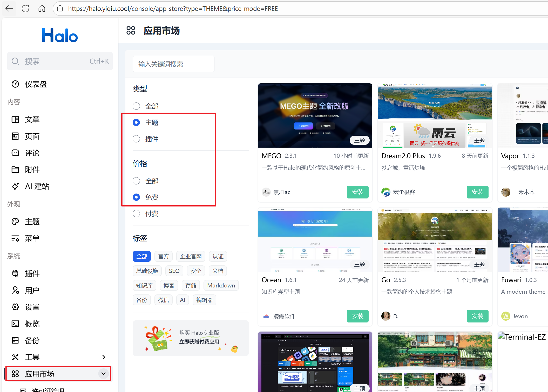This screenshot has width=548, height=392.
Task: Select 全部 radio under 类型
Action: (x=136, y=106)
